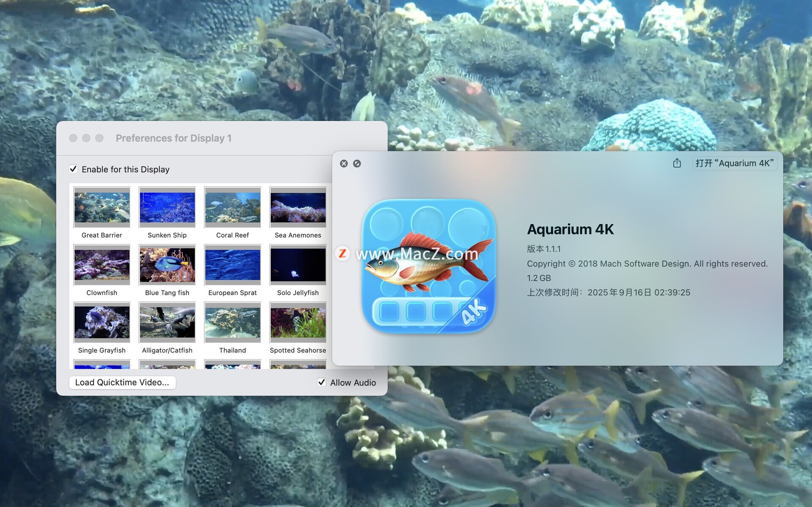Select the Blue Tang fish thumbnail

tap(167, 265)
